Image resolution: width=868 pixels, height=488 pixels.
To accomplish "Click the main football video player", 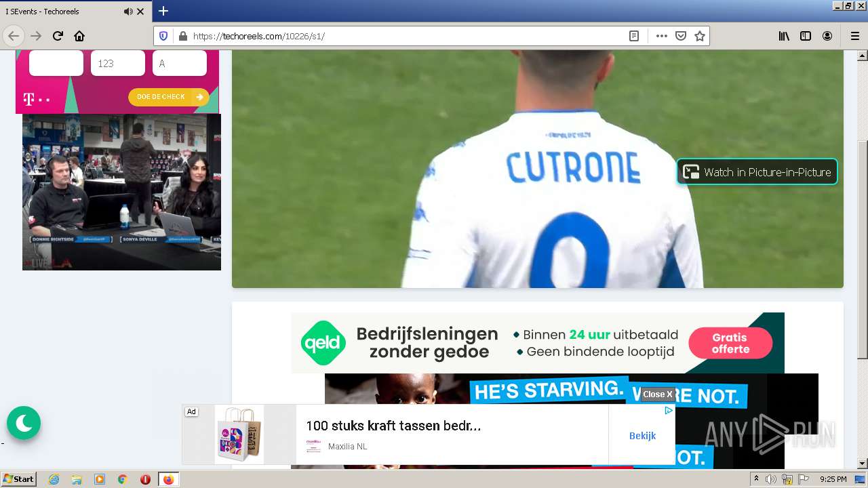I will 538,169.
